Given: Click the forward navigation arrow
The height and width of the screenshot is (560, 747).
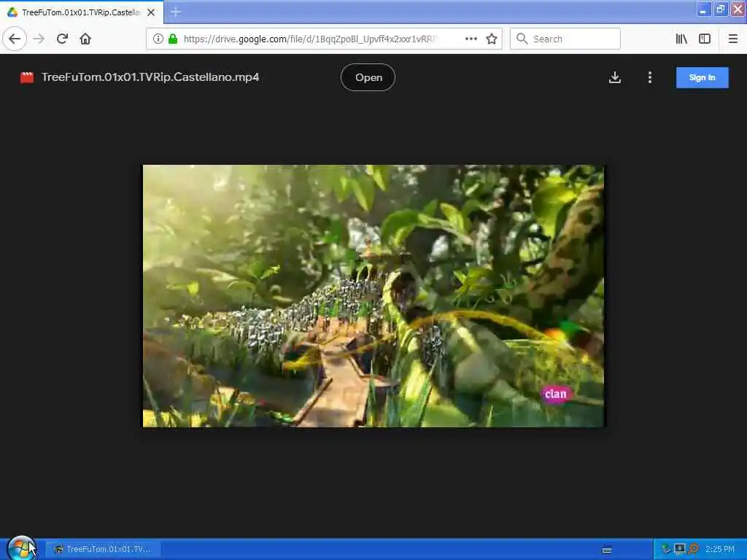Looking at the screenshot, I should point(39,39).
